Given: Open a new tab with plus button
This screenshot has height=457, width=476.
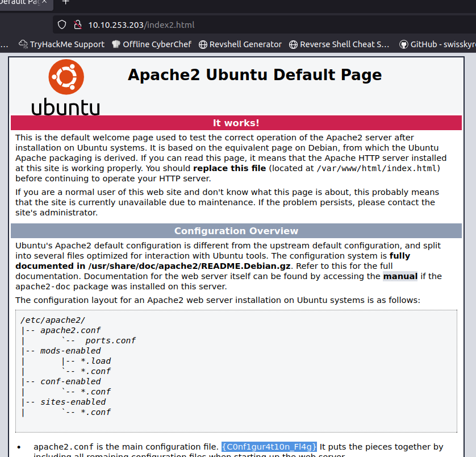Looking at the screenshot, I should point(65,2).
